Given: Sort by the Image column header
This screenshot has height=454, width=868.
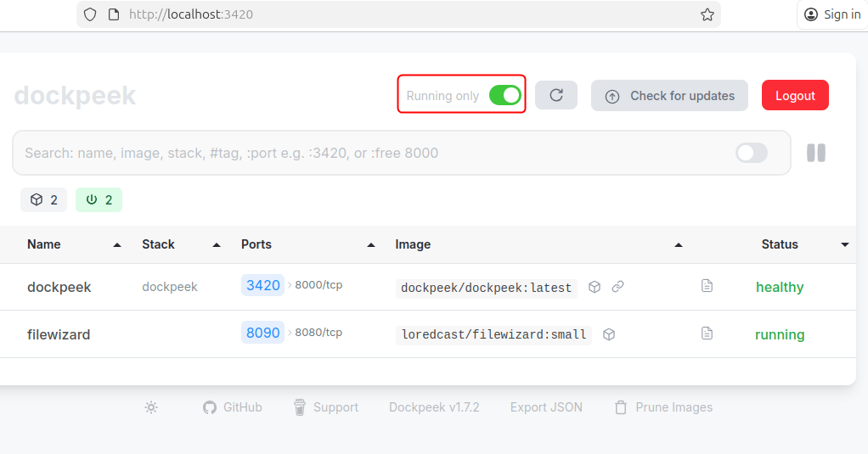Looking at the screenshot, I should click(413, 244).
